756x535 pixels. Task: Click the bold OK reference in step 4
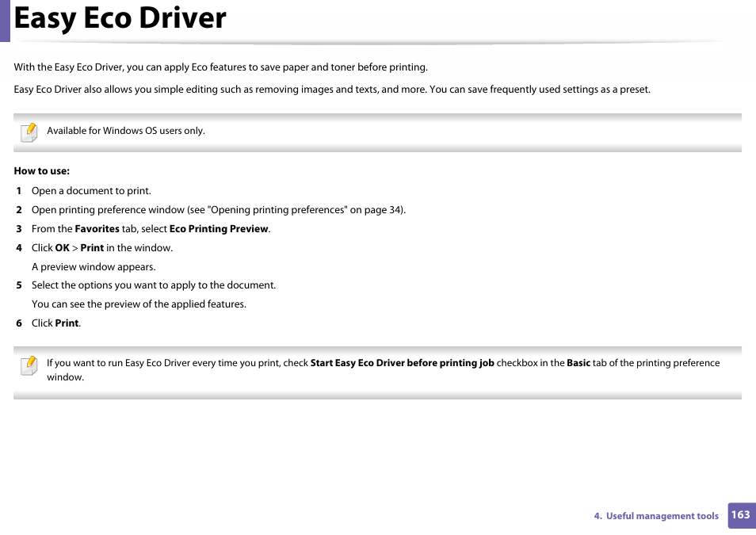point(62,247)
